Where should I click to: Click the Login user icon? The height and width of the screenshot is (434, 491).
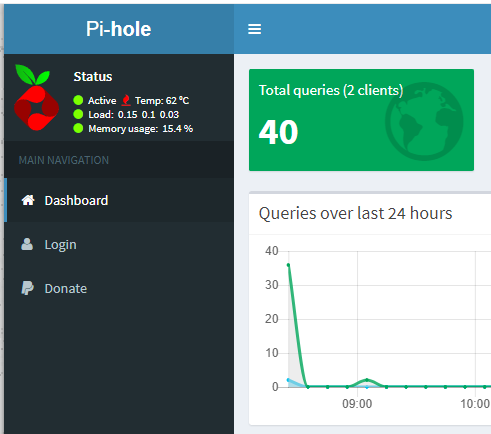(x=27, y=244)
